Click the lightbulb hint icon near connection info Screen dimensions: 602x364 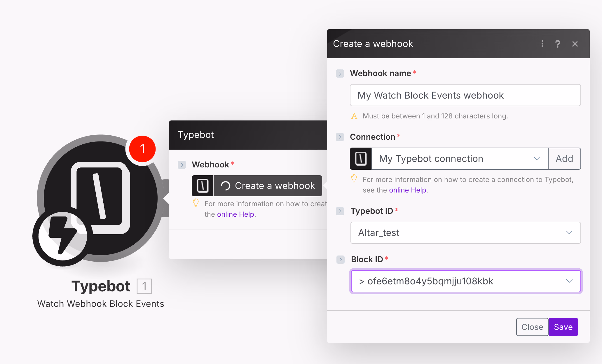click(x=354, y=179)
